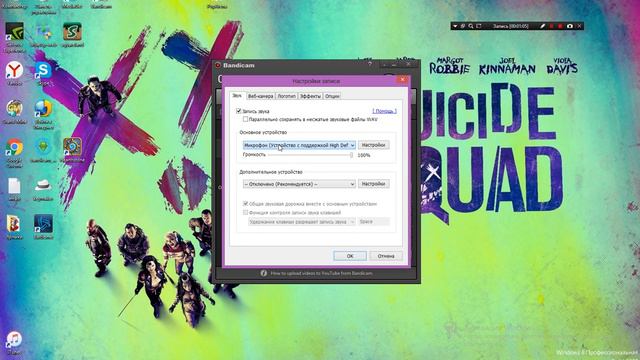640x360 pixels.
Task: Open the green Android emulator desktop shortcut
Action: (43, 147)
